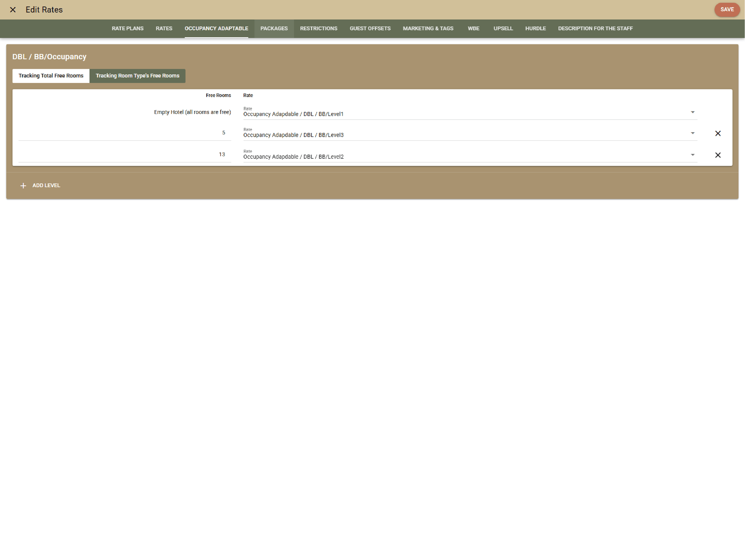Edit the free rooms field showing 5
745x560 pixels.
(x=125, y=133)
